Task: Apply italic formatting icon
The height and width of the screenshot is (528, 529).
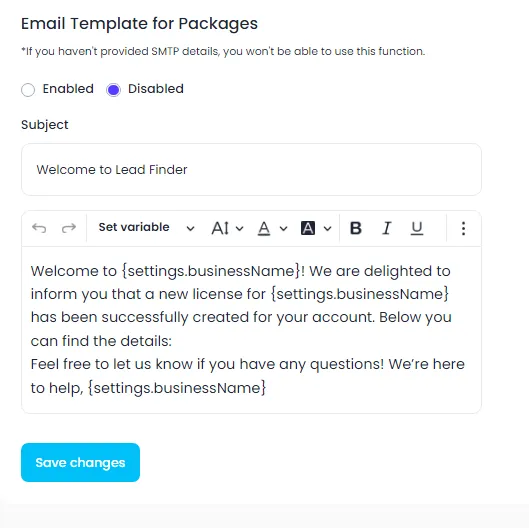Action: 387,228
